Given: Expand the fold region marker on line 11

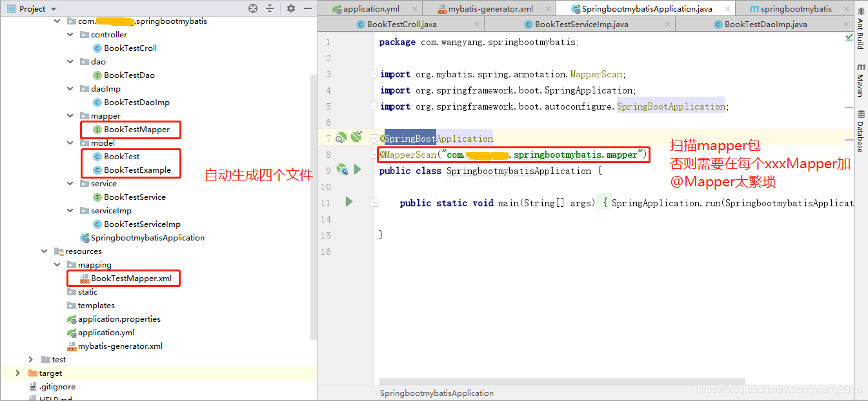Looking at the screenshot, I should [373, 202].
